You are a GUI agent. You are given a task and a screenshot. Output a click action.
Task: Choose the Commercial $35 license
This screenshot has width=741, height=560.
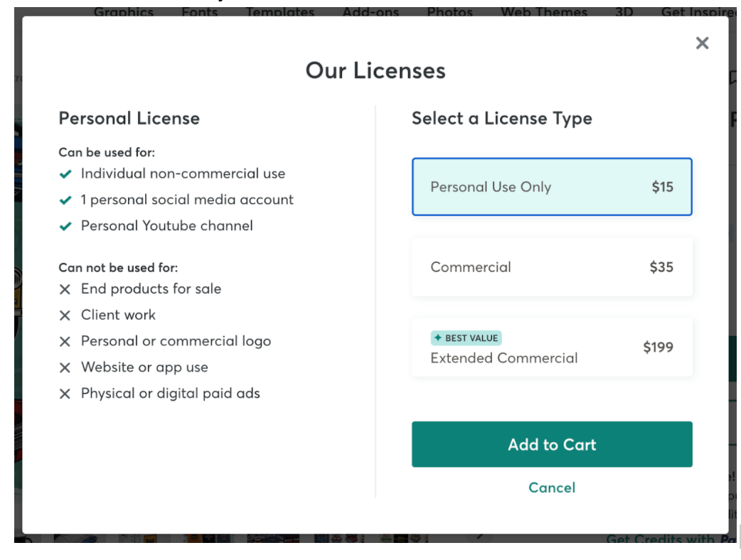click(552, 267)
